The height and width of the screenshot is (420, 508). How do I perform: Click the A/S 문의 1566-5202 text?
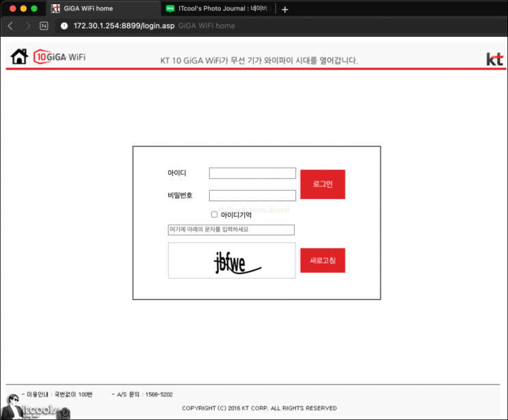click(x=142, y=395)
